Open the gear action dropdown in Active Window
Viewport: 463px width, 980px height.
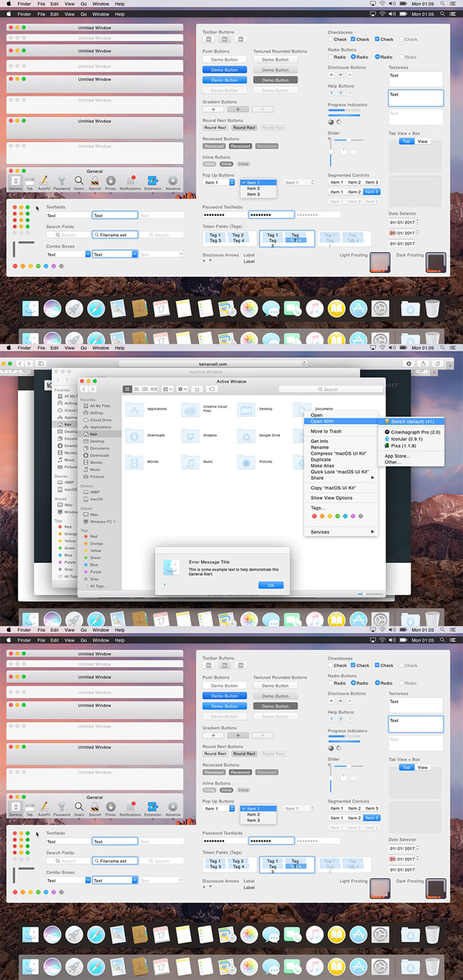coord(182,389)
